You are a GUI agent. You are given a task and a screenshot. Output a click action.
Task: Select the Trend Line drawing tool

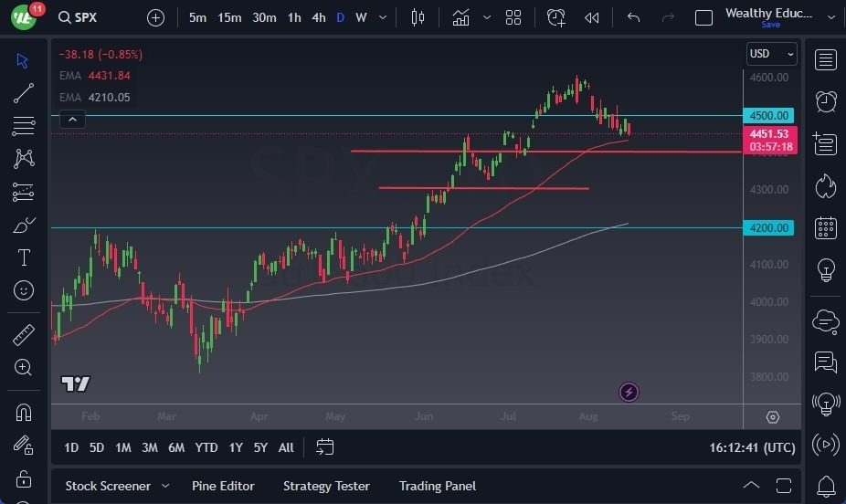[24, 93]
